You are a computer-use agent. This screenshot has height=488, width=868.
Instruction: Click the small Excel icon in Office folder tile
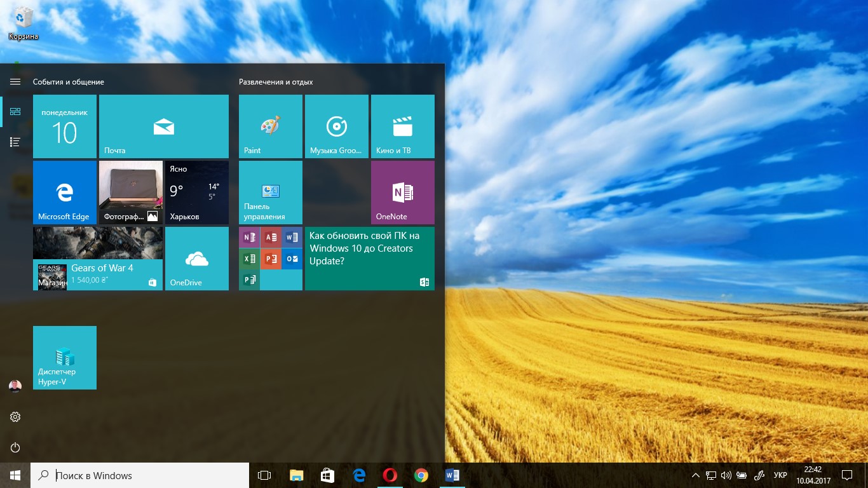[250, 259]
